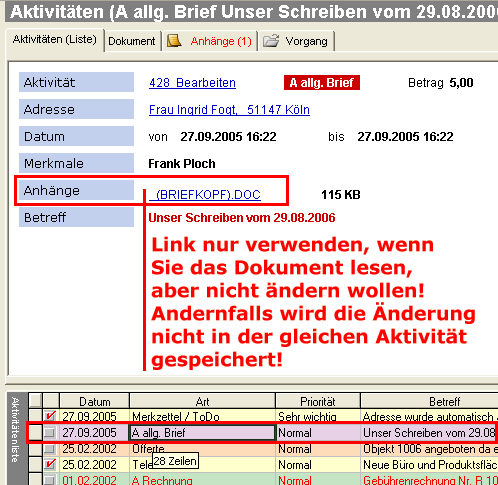Viewport: 498px width, 485px height.
Task: Check the A allg. Brief row checkbox
Action: (50, 433)
